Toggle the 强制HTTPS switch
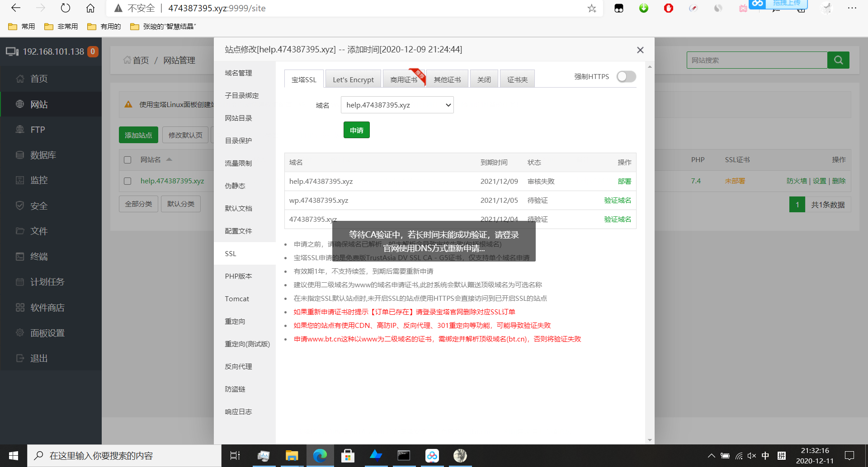The width and height of the screenshot is (868, 467). point(626,77)
